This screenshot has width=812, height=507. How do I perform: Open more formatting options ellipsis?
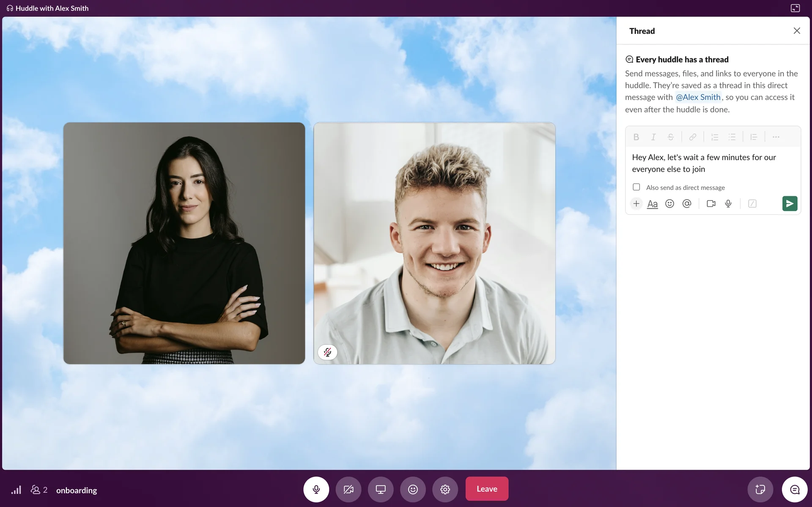click(x=776, y=137)
